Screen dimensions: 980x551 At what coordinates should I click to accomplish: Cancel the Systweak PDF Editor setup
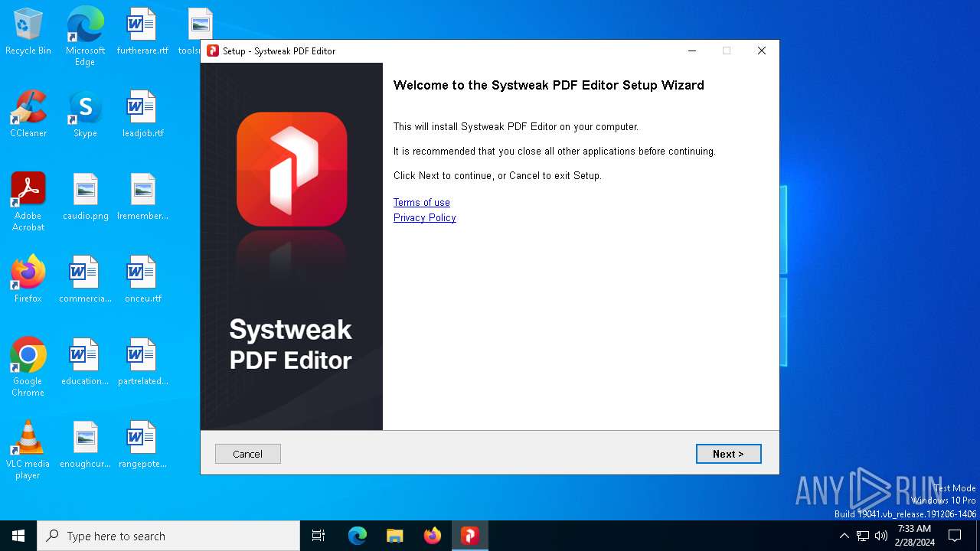click(x=247, y=454)
